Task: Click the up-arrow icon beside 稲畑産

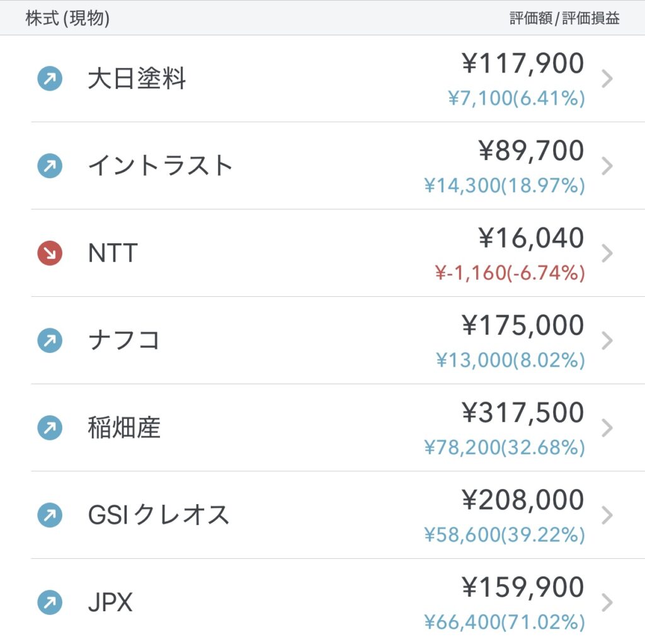Action: coord(50,428)
